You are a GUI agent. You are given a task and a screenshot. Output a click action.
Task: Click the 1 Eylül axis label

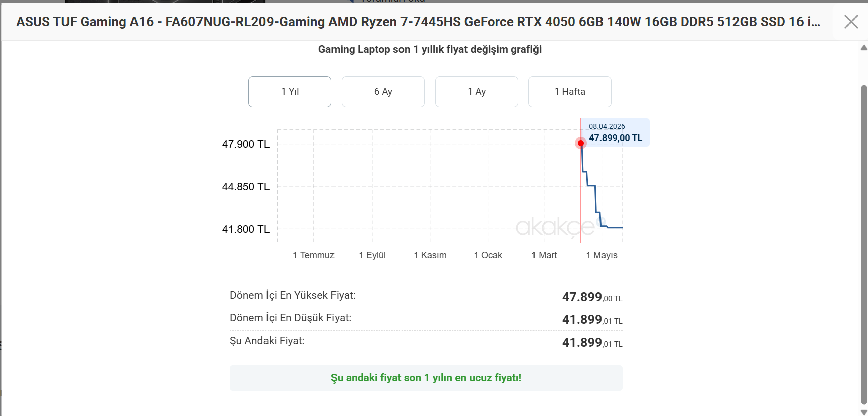point(372,255)
